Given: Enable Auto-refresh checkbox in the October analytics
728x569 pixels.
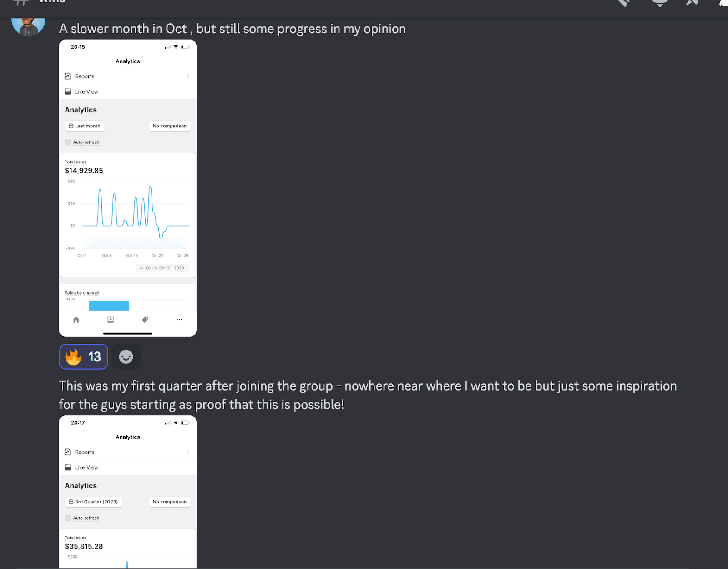Looking at the screenshot, I should [68, 142].
